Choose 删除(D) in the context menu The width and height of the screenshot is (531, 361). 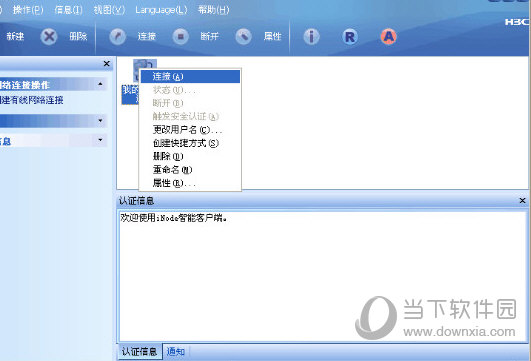click(190, 156)
